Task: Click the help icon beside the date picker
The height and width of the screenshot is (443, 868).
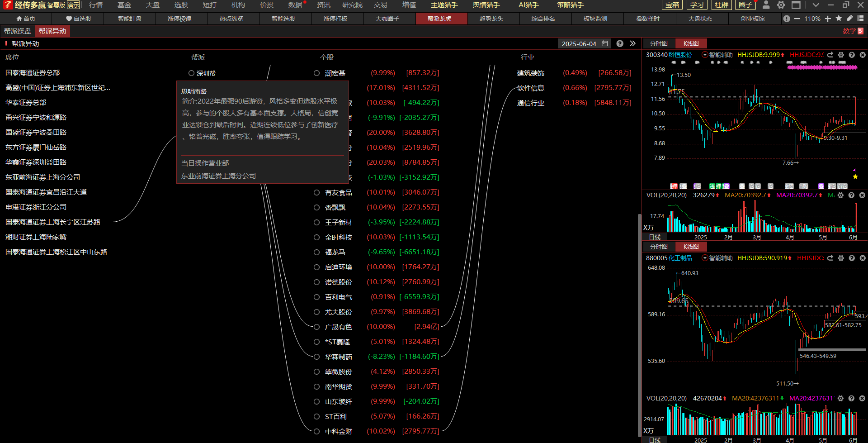Action: [620, 43]
